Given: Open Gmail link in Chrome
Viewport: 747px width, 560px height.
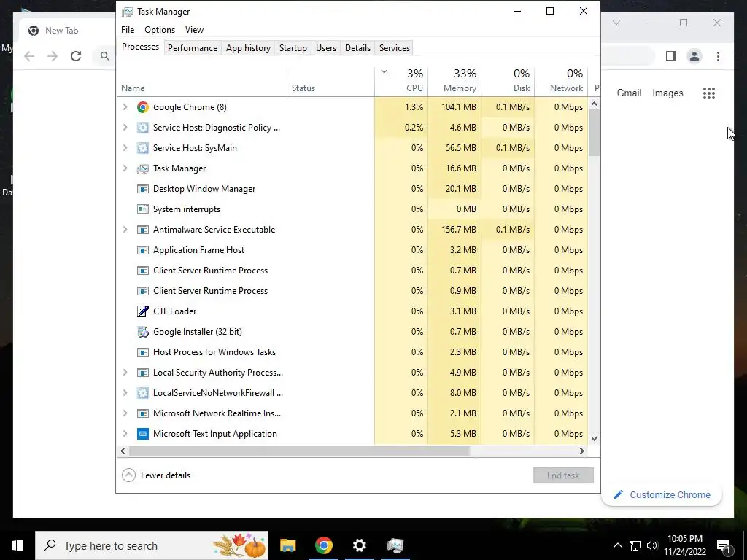Looking at the screenshot, I should [x=629, y=93].
